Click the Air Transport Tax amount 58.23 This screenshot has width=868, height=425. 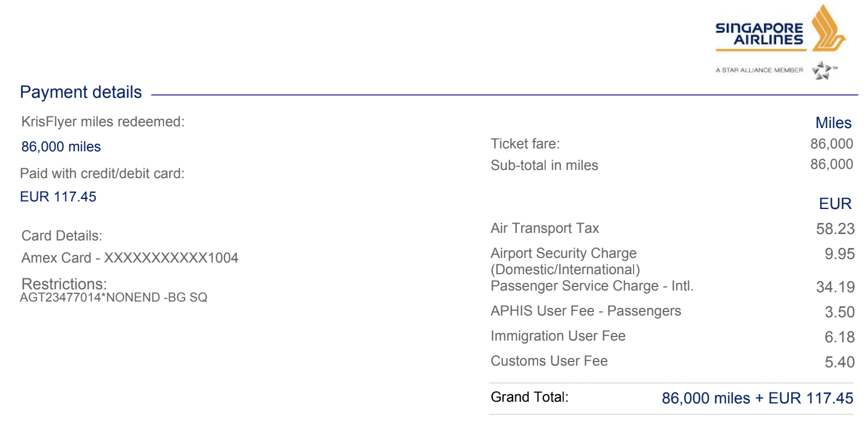[x=835, y=229]
